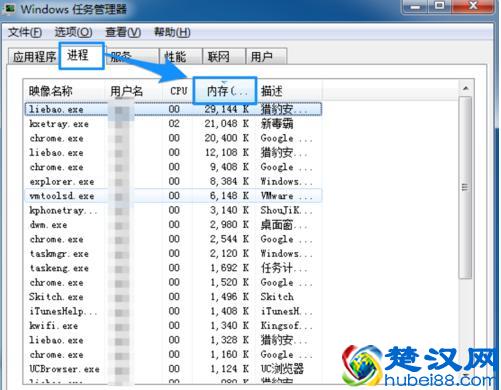Image resolution: width=501 pixels, height=390 pixels.
Task: Click the UC浏览器 description cell
Action: pyautogui.click(x=282, y=369)
